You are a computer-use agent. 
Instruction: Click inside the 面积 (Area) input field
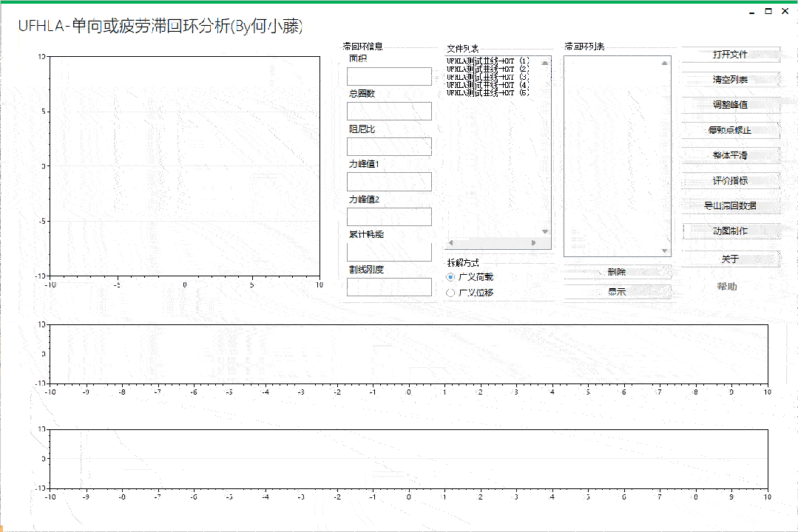pos(389,75)
